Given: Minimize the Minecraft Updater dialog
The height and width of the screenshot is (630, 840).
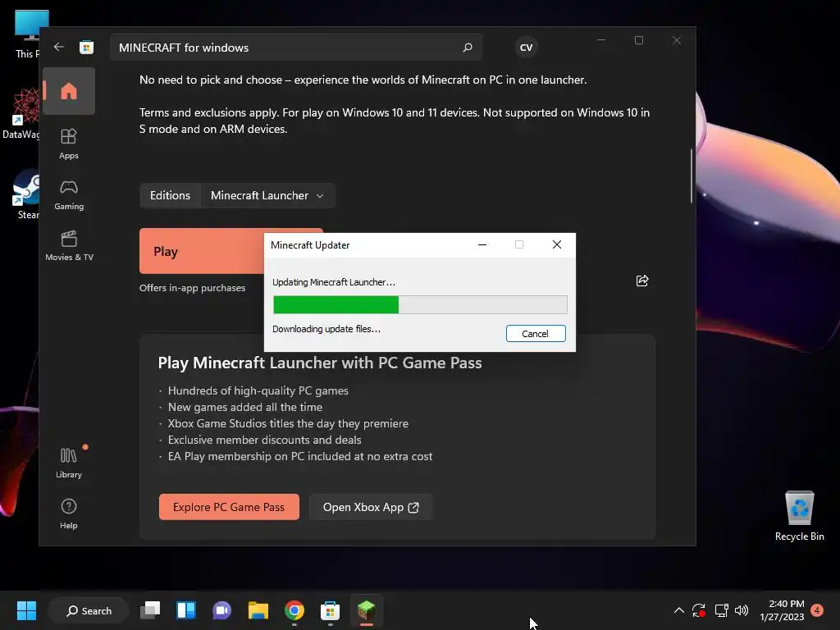Looking at the screenshot, I should 482,244.
